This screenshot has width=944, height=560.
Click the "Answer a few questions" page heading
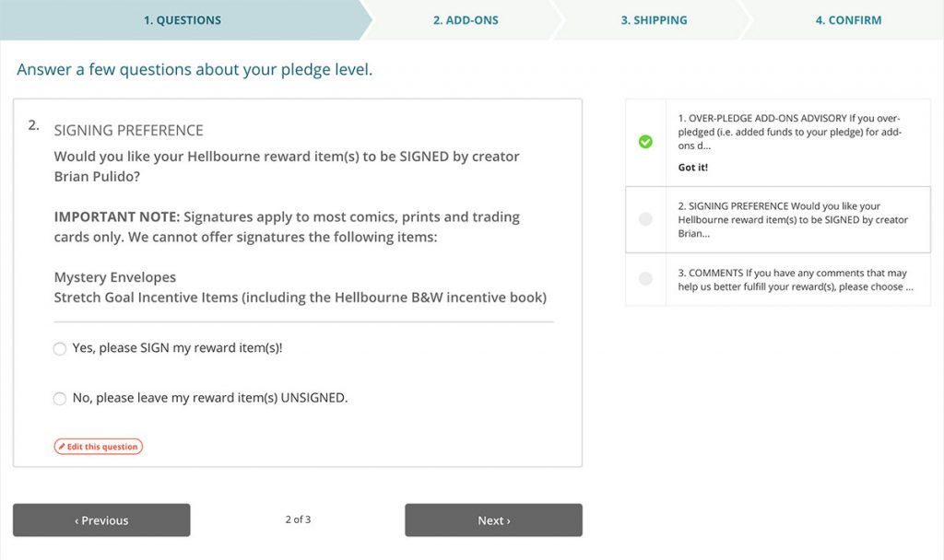(195, 70)
